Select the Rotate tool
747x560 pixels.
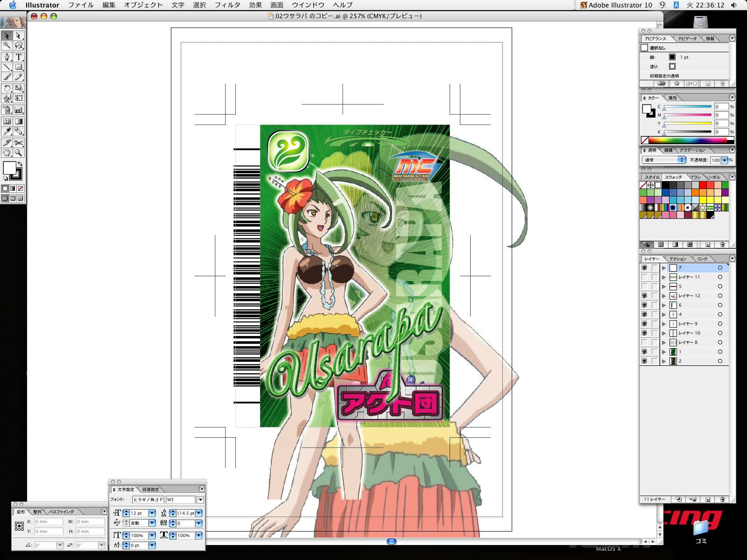pos(7,88)
